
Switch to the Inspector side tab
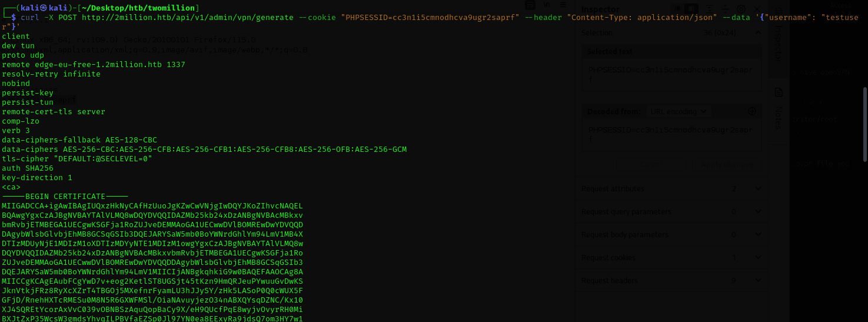(778, 44)
